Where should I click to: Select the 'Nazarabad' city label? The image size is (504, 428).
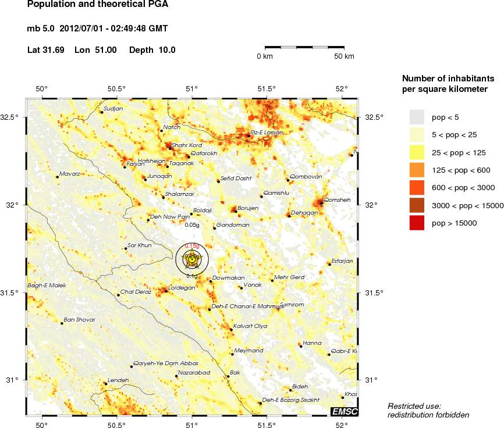(194, 372)
